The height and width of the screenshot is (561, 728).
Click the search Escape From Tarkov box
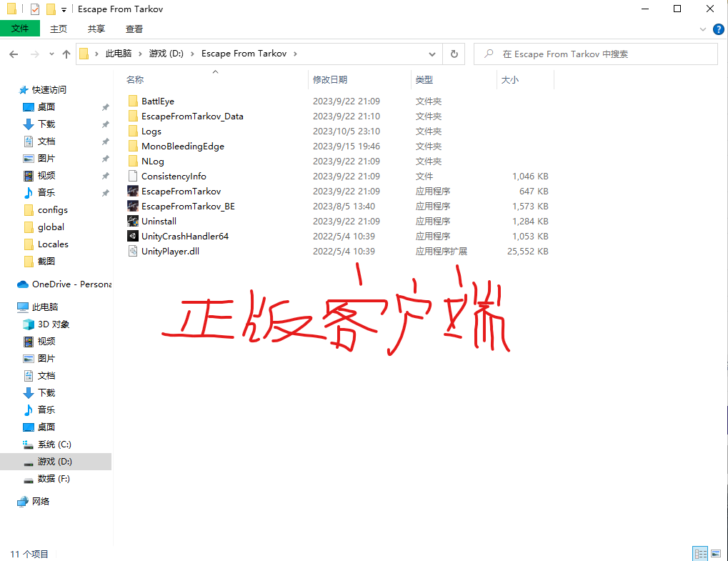click(596, 54)
